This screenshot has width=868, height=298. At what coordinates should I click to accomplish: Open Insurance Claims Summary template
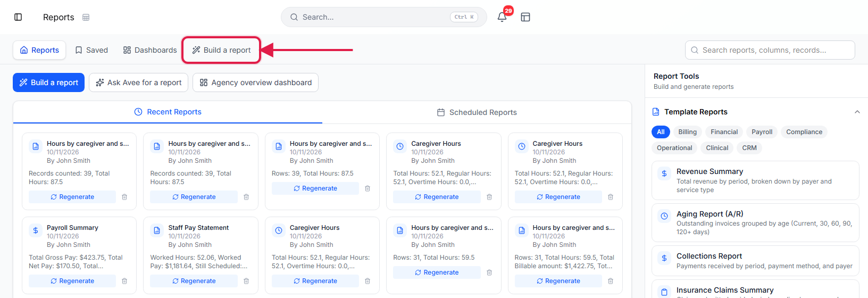(x=755, y=289)
